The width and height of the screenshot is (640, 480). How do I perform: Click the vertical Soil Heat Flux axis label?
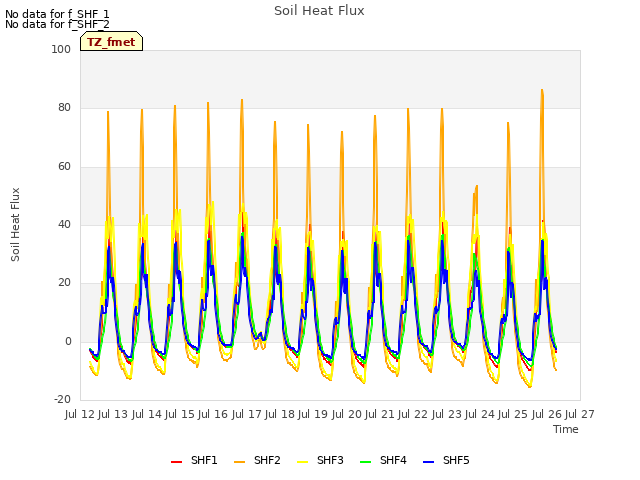coord(15,224)
